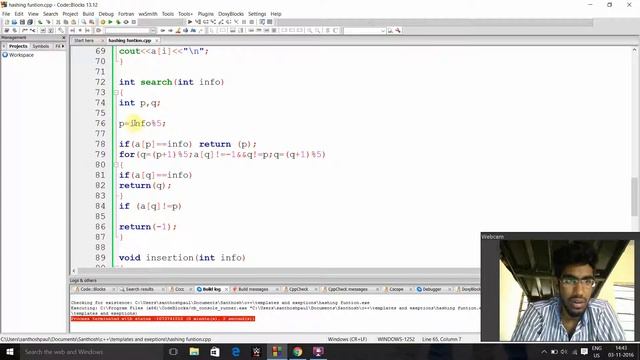Image resolution: width=640 pixels, height=360 pixels.
Task: Open the Search results log tab
Action: coord(140,289)
